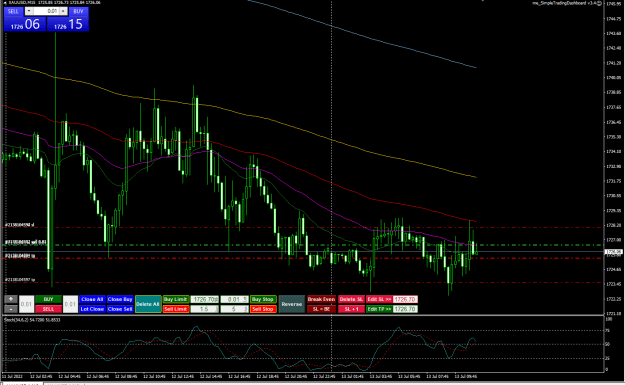Click the SL = BE button
Image resolution: width=625 pixels, height=385 pixels.
click(321, 309)
